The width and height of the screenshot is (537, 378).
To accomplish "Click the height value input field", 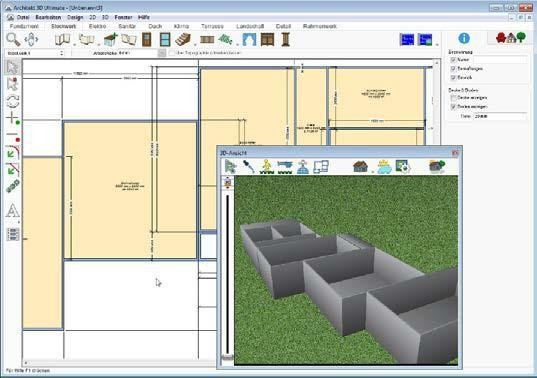I will coord(500,116).
